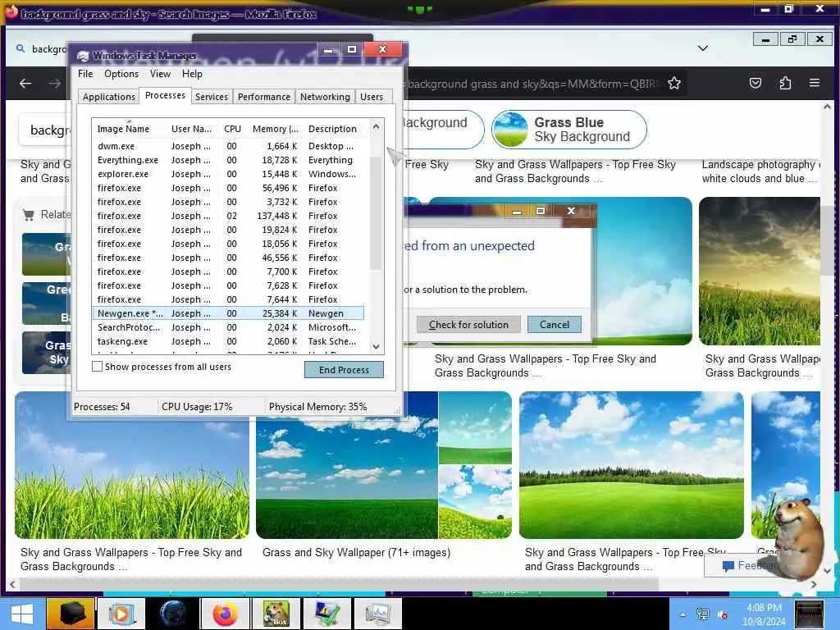Click the taskbar clock showing 4:08 PM
The width and height of the screenshot is (840, 630).
coord(764,614)
